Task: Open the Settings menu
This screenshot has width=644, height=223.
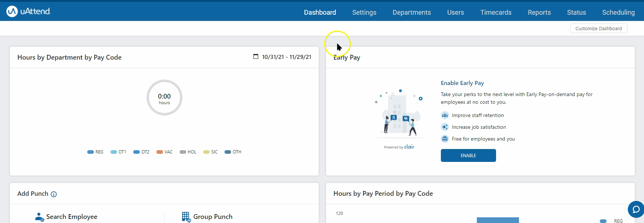Action: [x=364, y=13]
